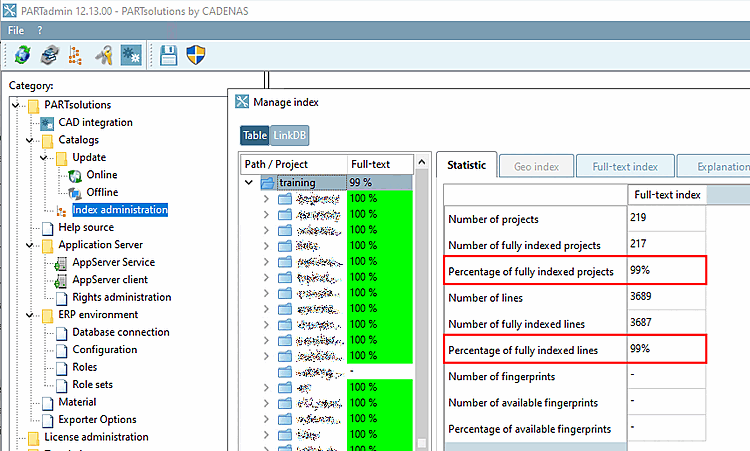Screen dimensions: 750x451
Task: Switch to the Explanation tab
Action: coord(714,166)
